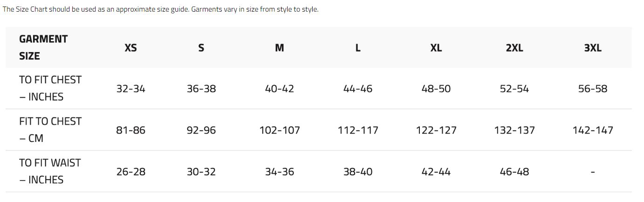The height and width of the screenshot is (202, 644).
Task: Select the 142-147 chest cm value
Action: click(x=592, y=130)
